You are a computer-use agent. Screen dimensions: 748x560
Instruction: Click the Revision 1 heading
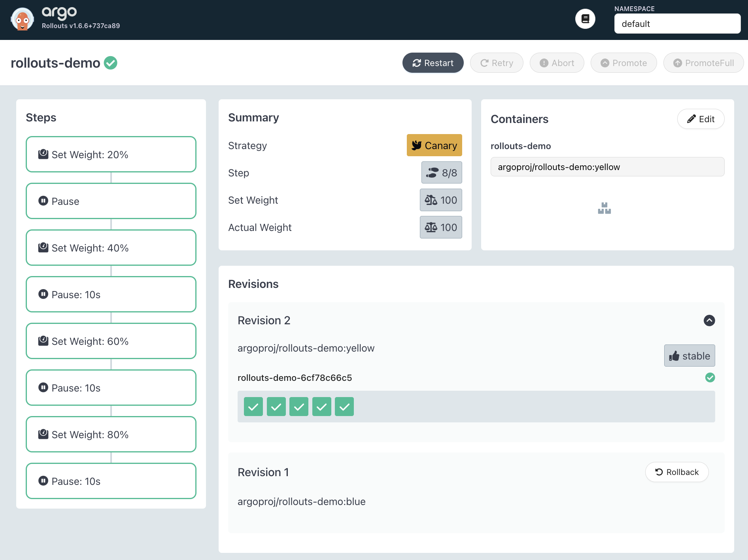tap(263, 472)
